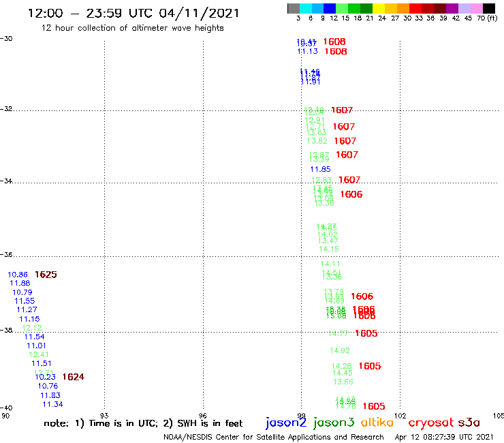Select the black swatch ending the scale
The width and height of the screenshot is (504, 443).
(x=488, y=8)
